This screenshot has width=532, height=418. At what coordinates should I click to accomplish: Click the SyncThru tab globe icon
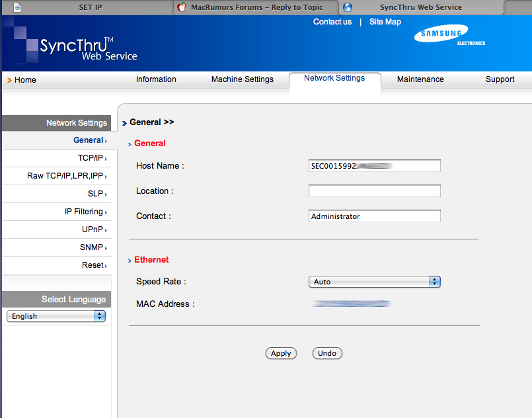coord(348,7)
